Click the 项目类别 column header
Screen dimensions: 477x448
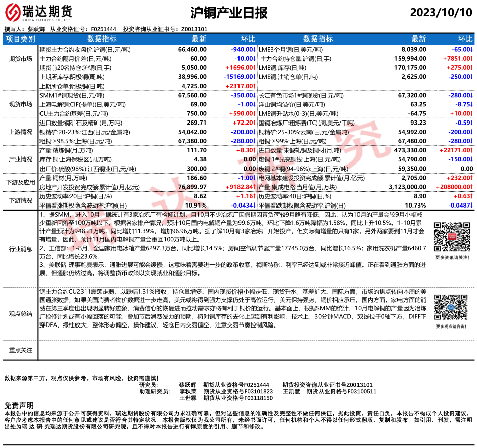pyautogui.click(x=21, y=39)
